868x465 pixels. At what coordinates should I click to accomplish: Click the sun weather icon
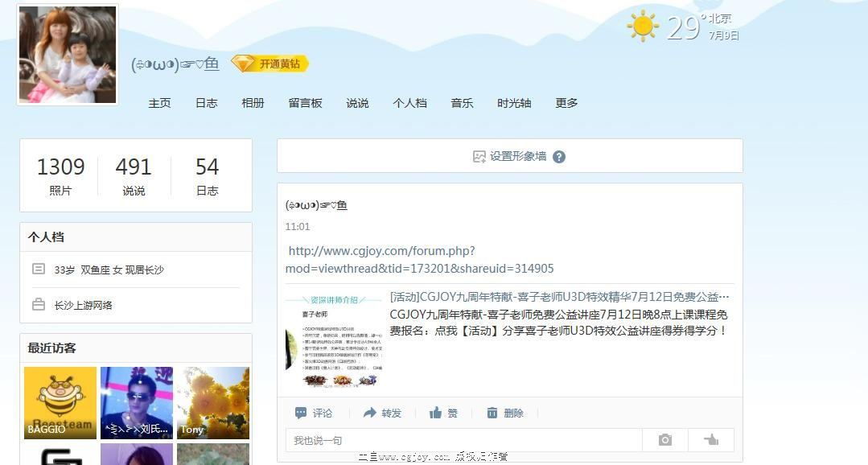(643, 26)
